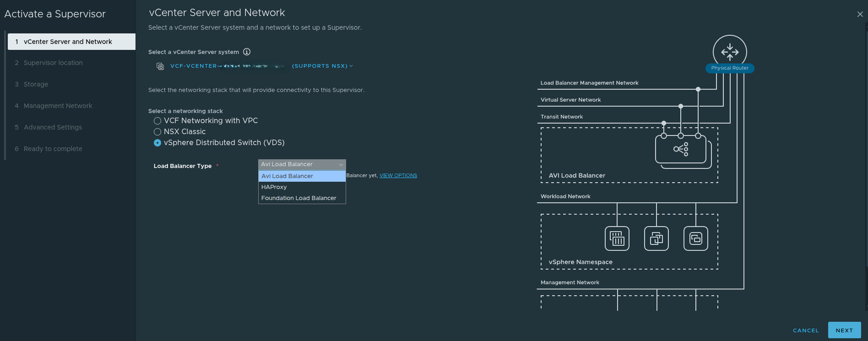Click the Workload Network label
Screen dimensions: 868x341
click(x=565, y=196)
